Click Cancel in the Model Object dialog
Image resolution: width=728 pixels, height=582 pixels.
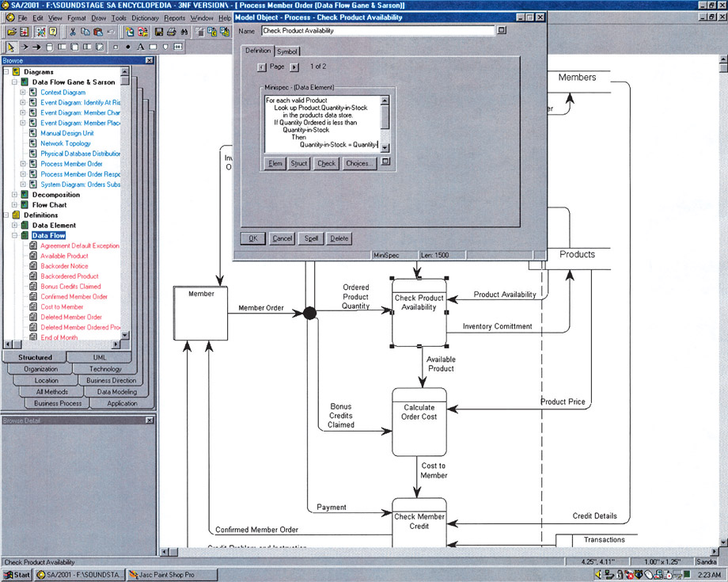click(282, 238)
